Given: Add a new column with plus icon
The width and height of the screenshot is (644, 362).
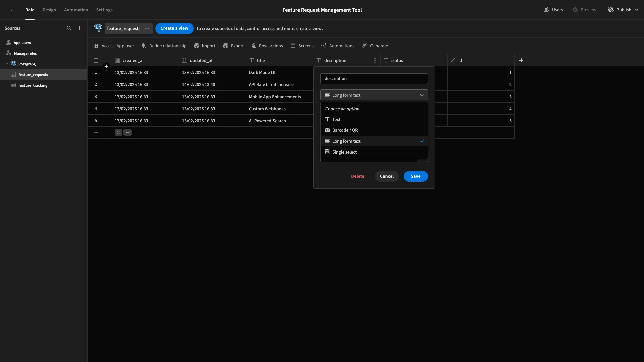Looking at the screenshot, I should click(x=521, y=61).
